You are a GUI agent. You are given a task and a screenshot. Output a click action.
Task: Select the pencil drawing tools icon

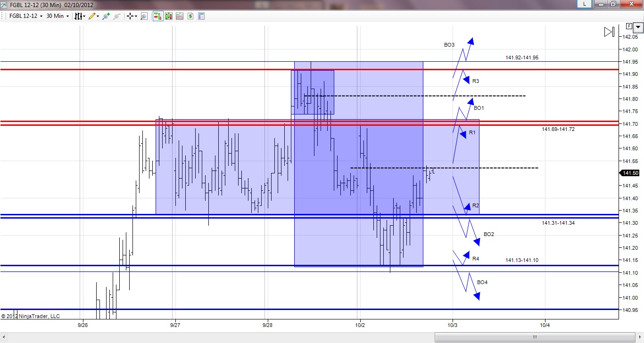(x=92, y=16)
